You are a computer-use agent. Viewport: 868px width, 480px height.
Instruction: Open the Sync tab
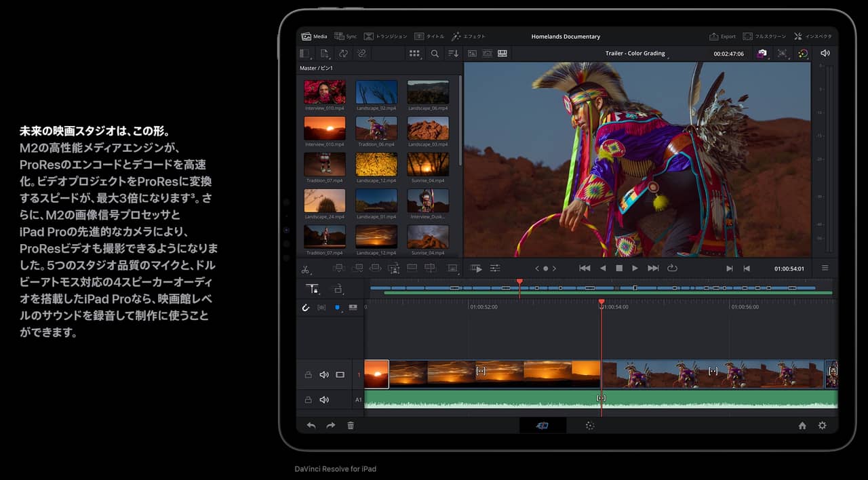tap(346, 37)
